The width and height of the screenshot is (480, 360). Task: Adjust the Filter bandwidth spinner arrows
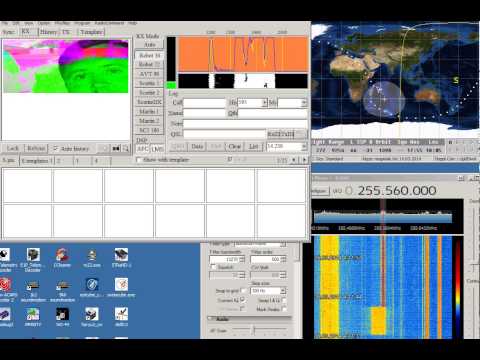(242, 259)
